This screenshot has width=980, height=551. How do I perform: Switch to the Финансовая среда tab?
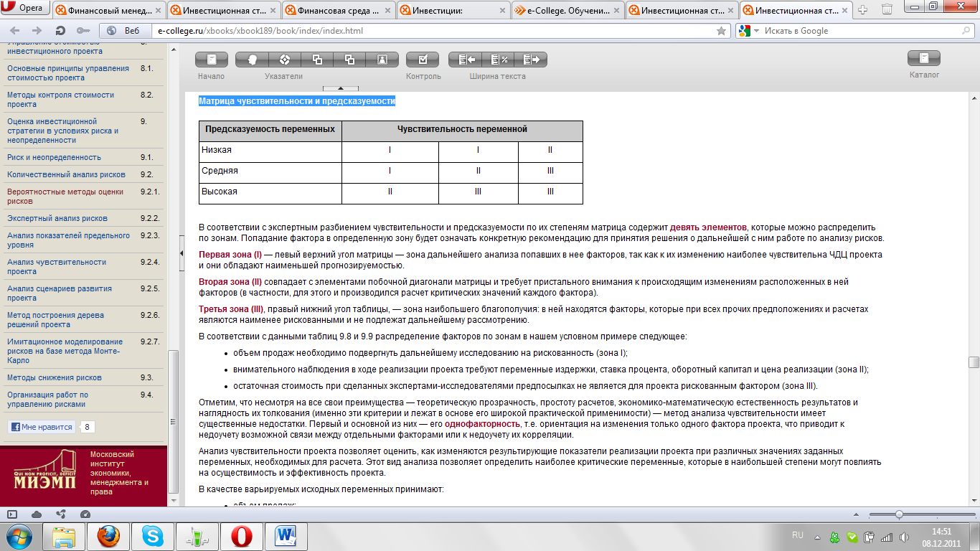tap(338, 10)
